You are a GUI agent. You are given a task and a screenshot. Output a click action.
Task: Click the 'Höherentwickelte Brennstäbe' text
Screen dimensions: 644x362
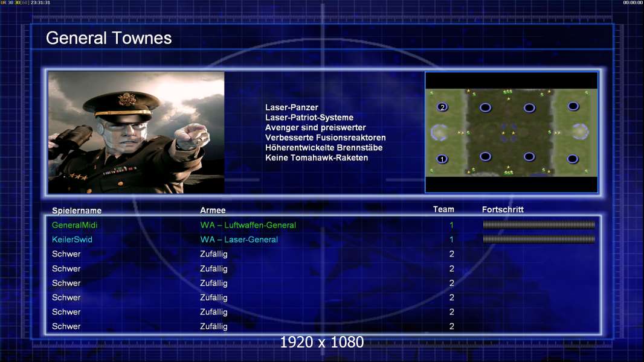click(324, 148)
